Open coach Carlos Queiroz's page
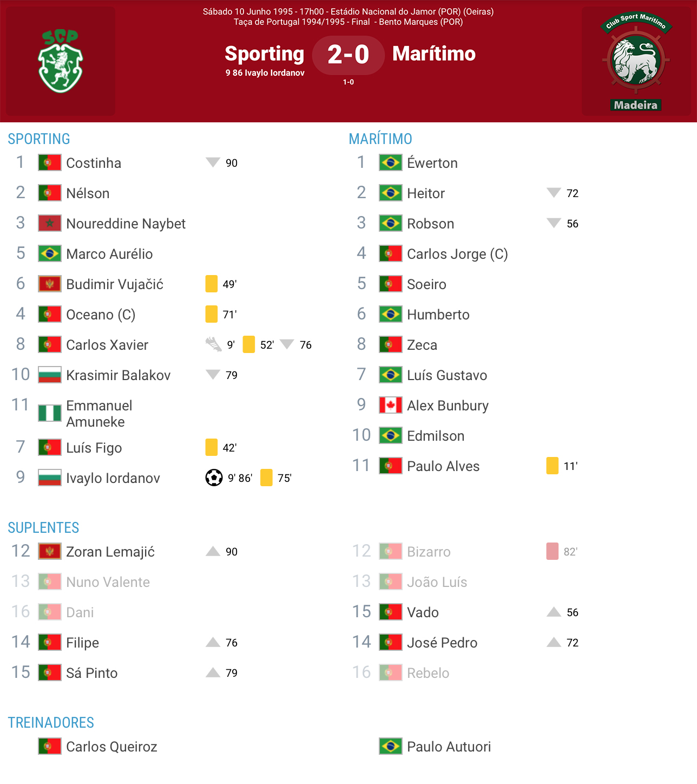Screen dimensions: 697x784 111,747
